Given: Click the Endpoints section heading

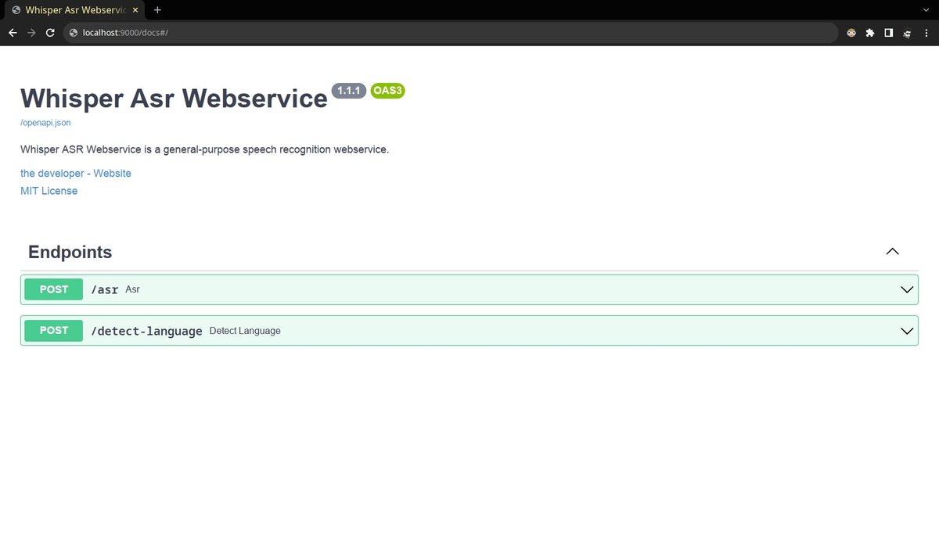Looking at the screenshot, I should click(x=70, y=252).
